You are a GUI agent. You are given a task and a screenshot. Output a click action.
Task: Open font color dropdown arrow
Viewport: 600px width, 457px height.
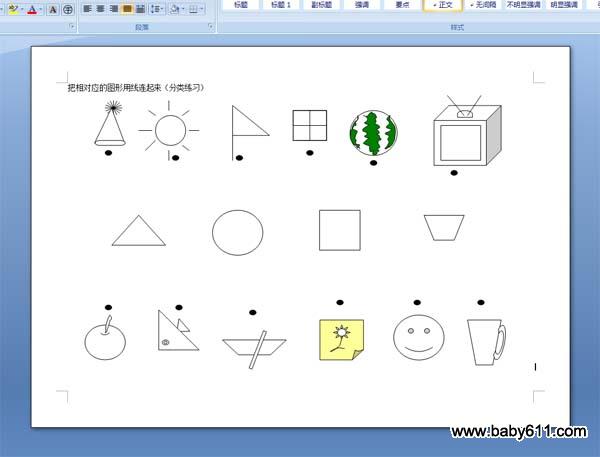point(40,9)
